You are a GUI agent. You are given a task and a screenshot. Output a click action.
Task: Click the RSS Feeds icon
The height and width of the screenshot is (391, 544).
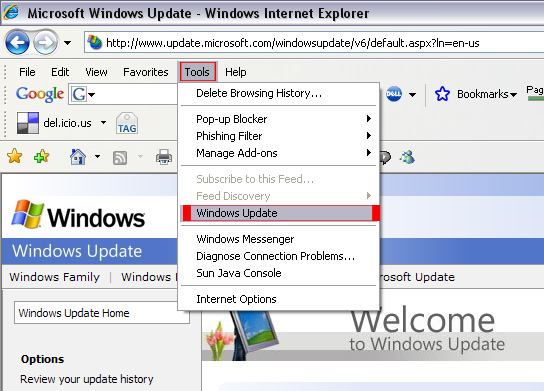tap(120, 158)
